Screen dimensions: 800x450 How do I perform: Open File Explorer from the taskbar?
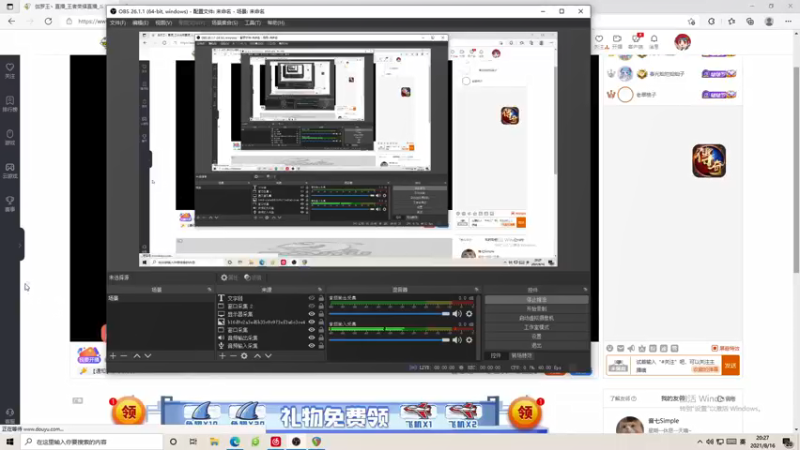[214, 441]
